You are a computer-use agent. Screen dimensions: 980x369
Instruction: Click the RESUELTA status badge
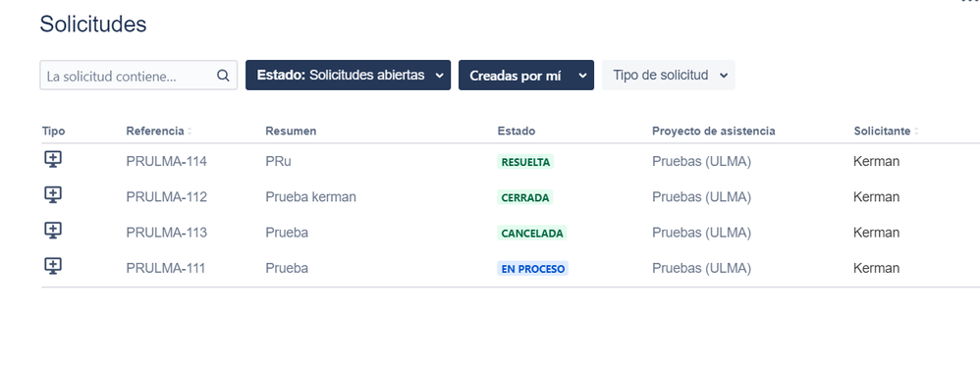(525, 162)
